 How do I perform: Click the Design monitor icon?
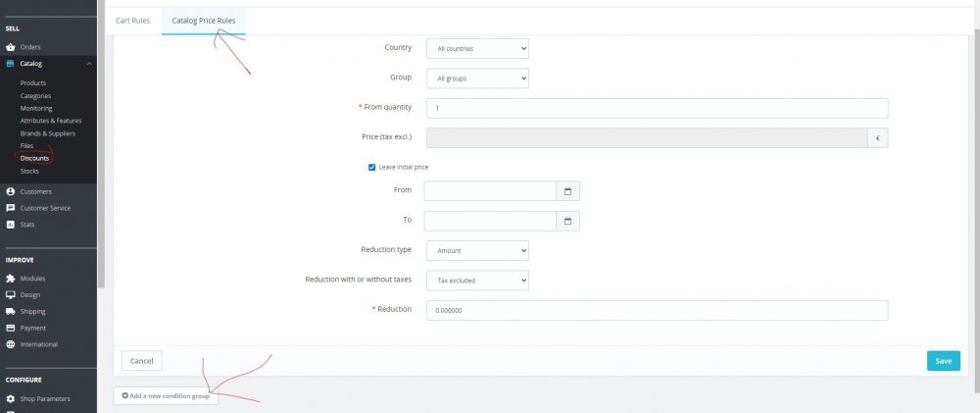click(10, 294)
